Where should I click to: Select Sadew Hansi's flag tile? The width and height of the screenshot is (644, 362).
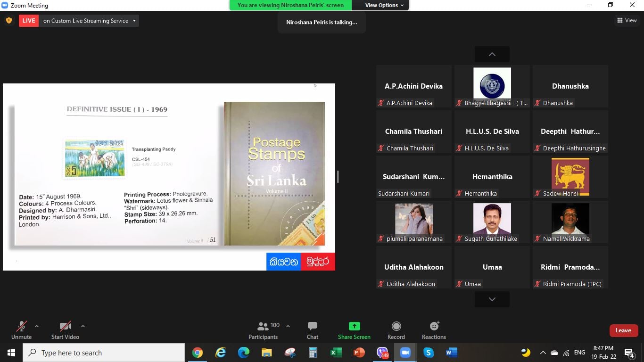tap(570, 177)
